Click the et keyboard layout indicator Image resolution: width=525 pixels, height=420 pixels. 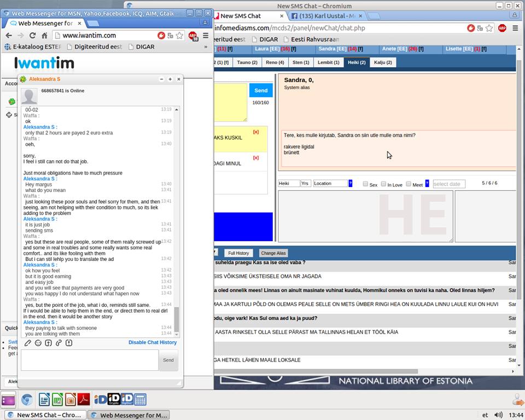(x=485, y=415)
